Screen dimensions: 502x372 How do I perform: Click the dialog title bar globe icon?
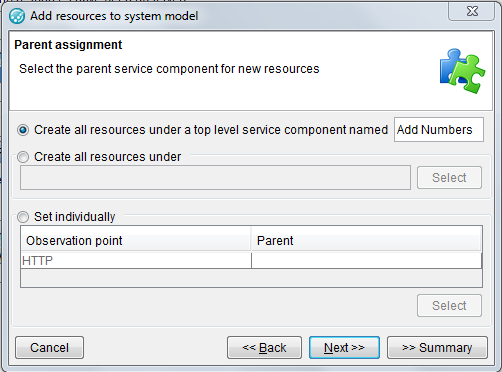coord(17,16)
